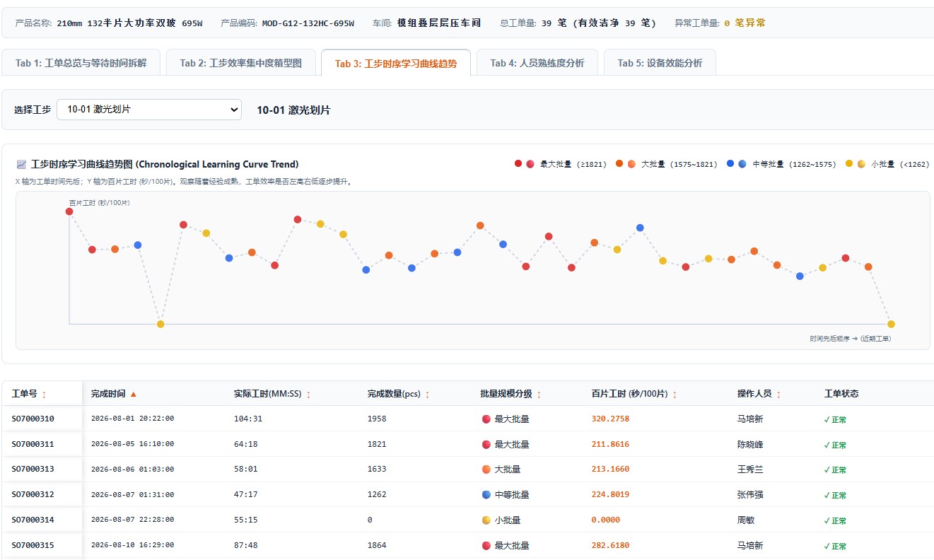Click the sort icon beside 工单号 header

tap(45, 395)
